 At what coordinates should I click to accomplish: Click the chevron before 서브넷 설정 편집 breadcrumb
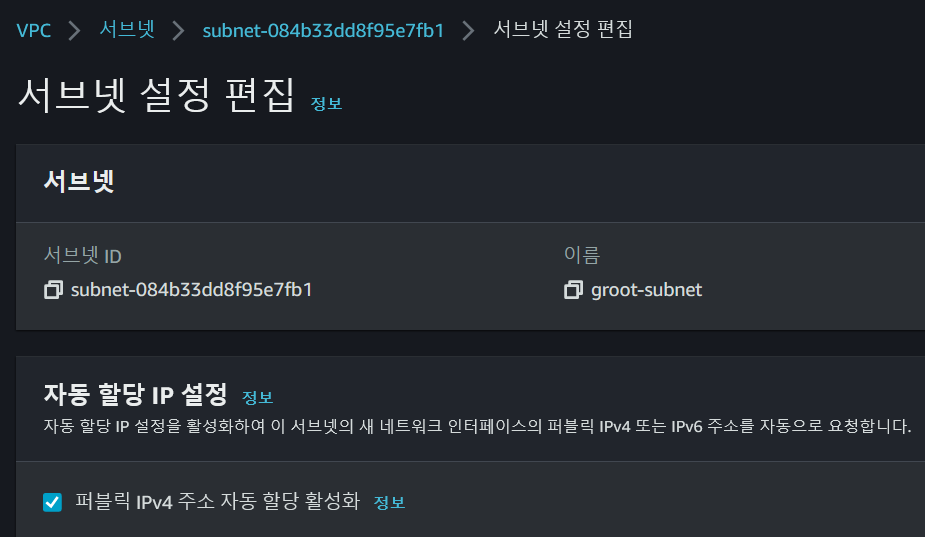pyautogui.click(x=468, y=30)
